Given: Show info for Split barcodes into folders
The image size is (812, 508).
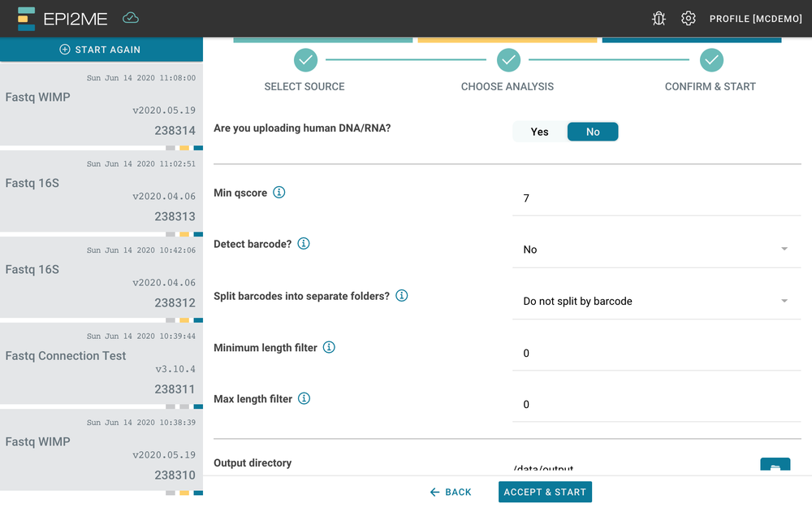Looking at the screenshot, I should click(401, 296).
